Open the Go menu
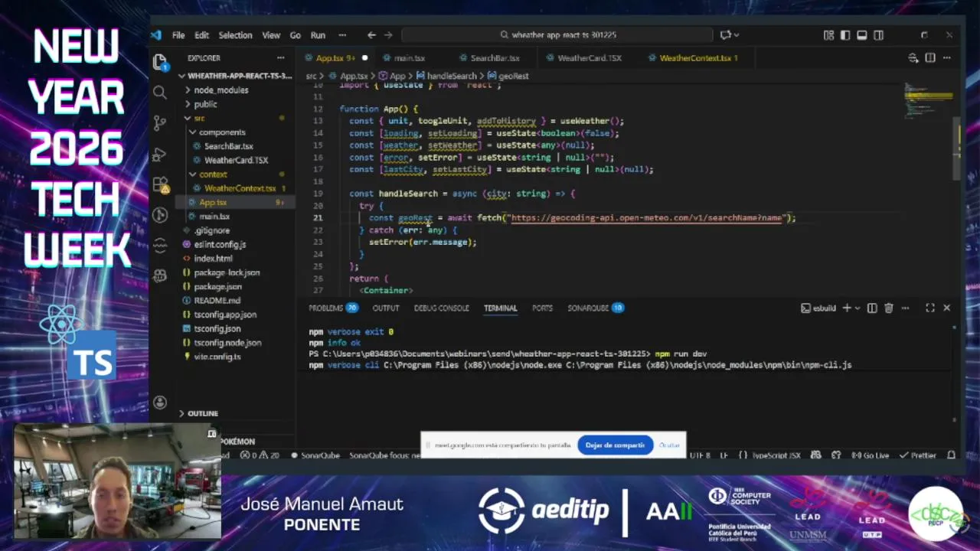This screenshot has height=551, width=980. 296,35
